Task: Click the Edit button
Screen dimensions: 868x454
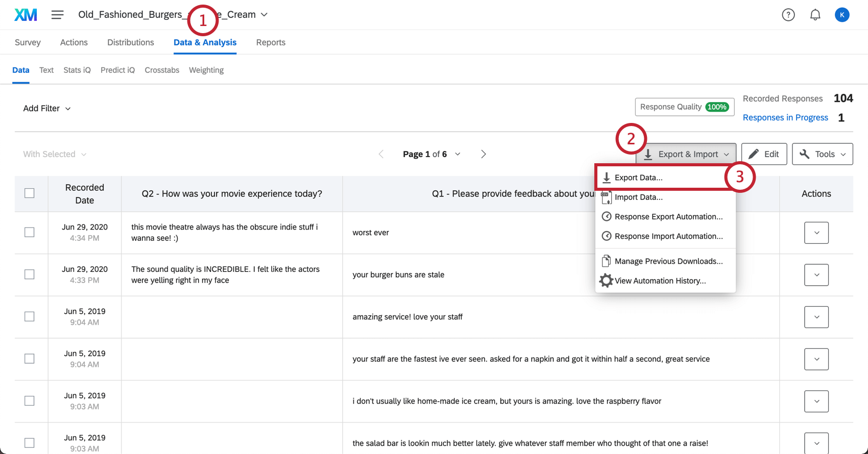Action: tap(764, 154)
